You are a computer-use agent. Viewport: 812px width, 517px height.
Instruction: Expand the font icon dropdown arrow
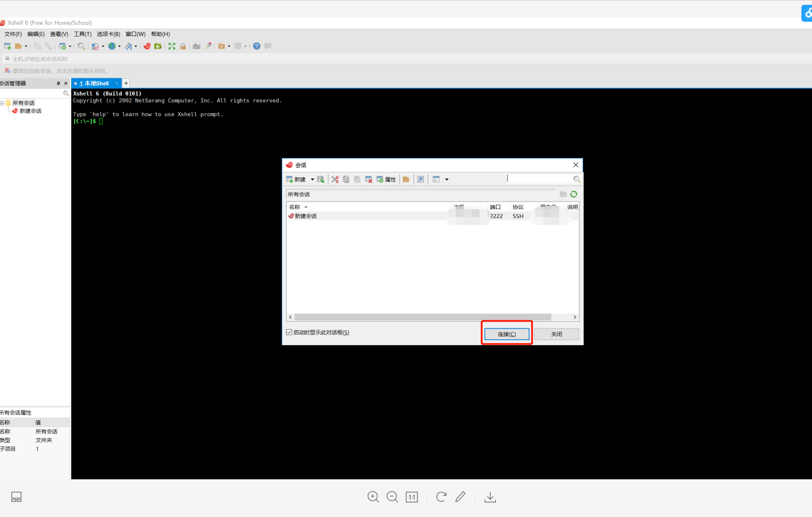click(136, 46)
